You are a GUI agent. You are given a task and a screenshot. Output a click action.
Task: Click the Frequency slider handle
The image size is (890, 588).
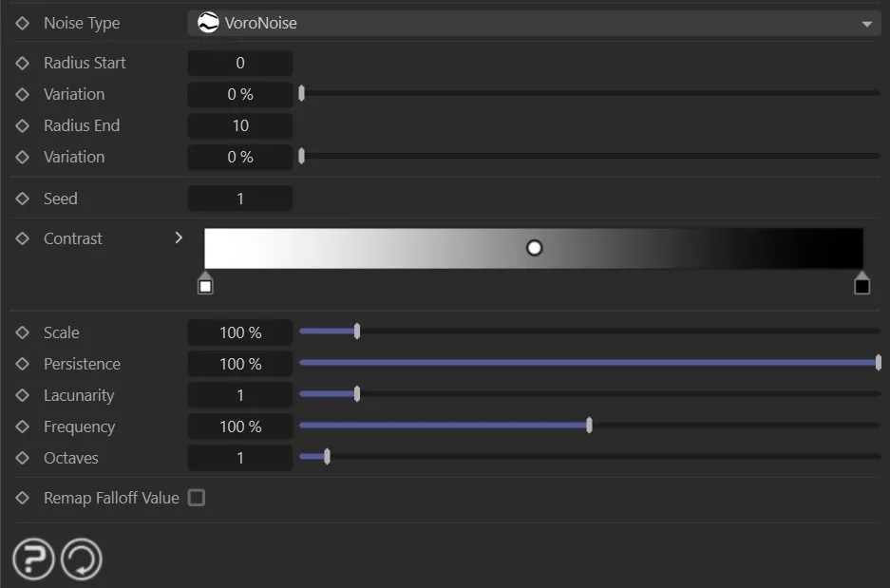(x=589, y=426)
